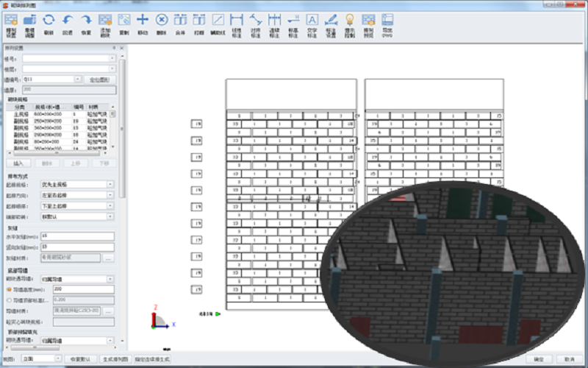Click the block table horizontal scrollbar

click(58, 153)
